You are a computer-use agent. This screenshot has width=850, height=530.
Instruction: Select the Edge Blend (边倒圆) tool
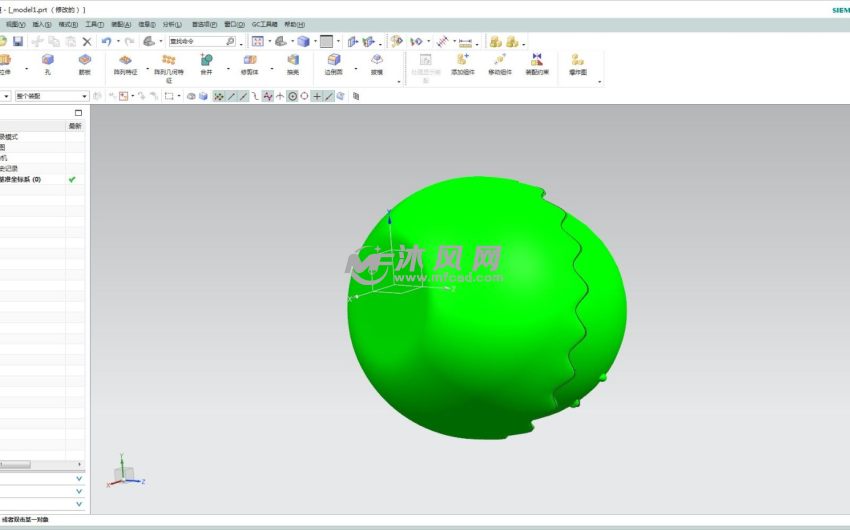(333, 61)
